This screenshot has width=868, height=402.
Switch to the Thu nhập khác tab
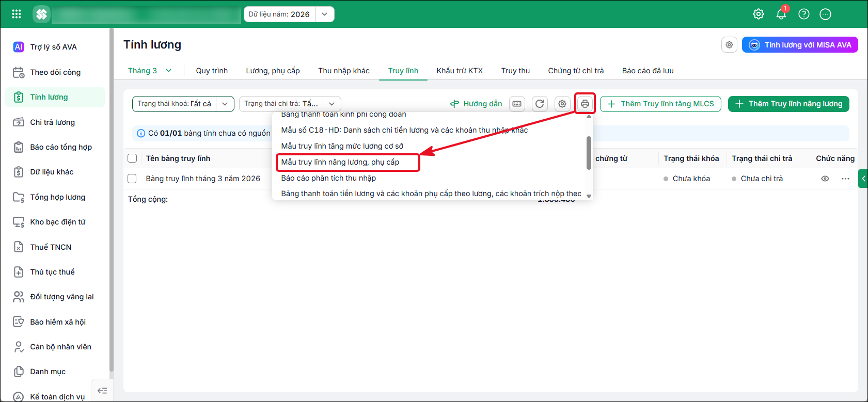tap(344, 71)
